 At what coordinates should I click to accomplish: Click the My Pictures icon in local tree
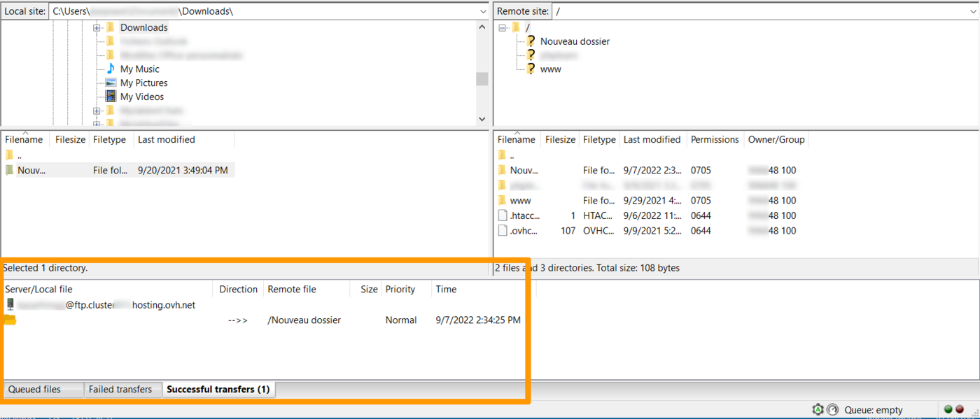click(111, 83)
